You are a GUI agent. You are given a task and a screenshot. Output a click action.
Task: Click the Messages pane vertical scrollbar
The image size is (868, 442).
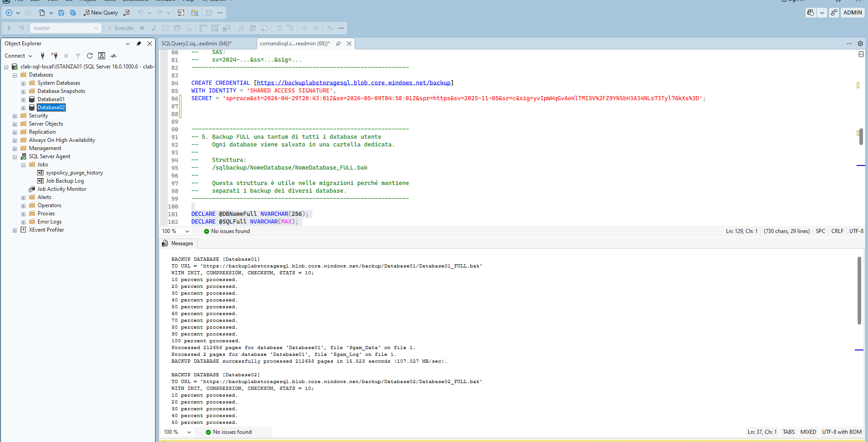[x=859, y=290]
